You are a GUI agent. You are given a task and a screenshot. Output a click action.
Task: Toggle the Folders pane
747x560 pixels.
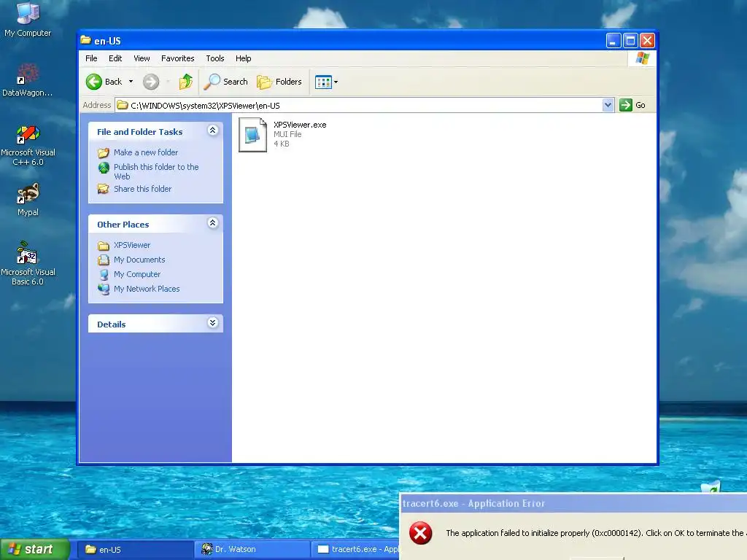click(279, 82)
